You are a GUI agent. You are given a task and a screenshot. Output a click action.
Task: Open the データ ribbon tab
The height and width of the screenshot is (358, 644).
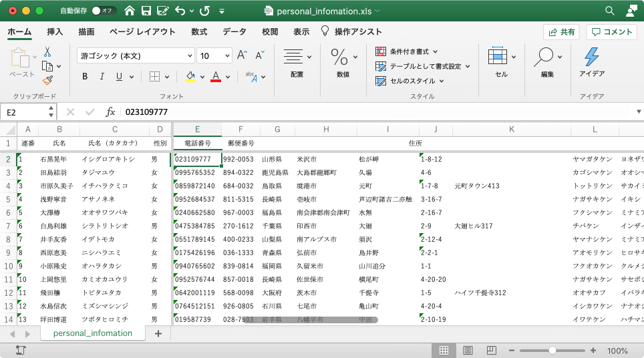point(234,31)
